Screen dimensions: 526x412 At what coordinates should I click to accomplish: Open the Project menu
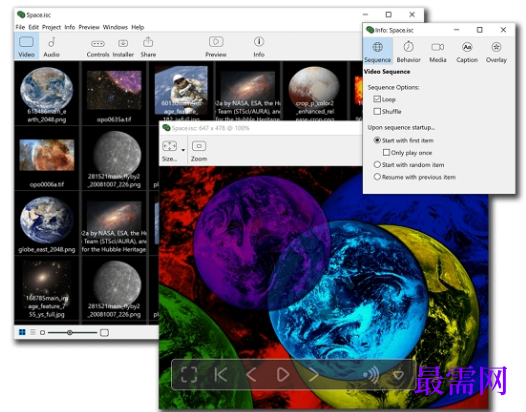[x=51, y=27]
